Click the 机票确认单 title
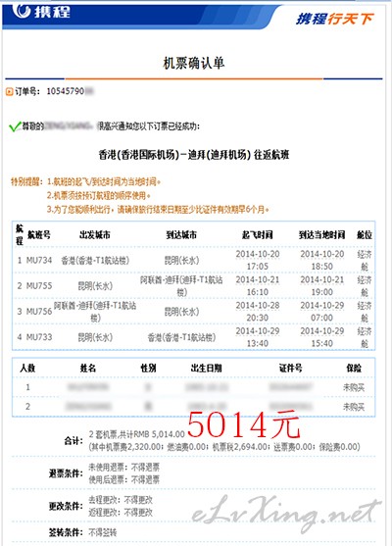 (194, 64)
